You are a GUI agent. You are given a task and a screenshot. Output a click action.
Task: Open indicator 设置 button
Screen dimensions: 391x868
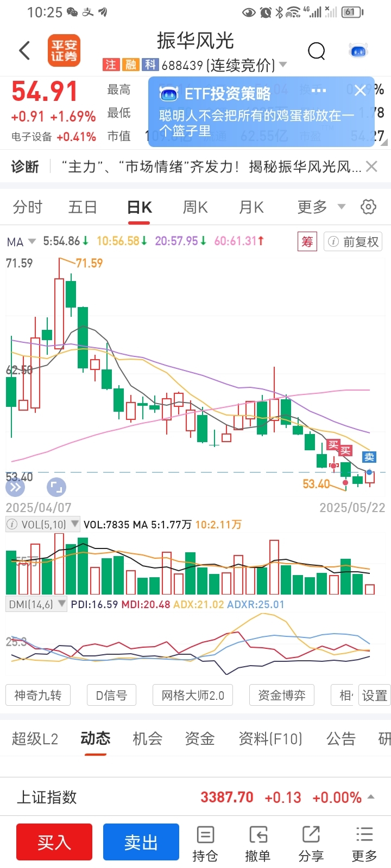coord(375,695)
